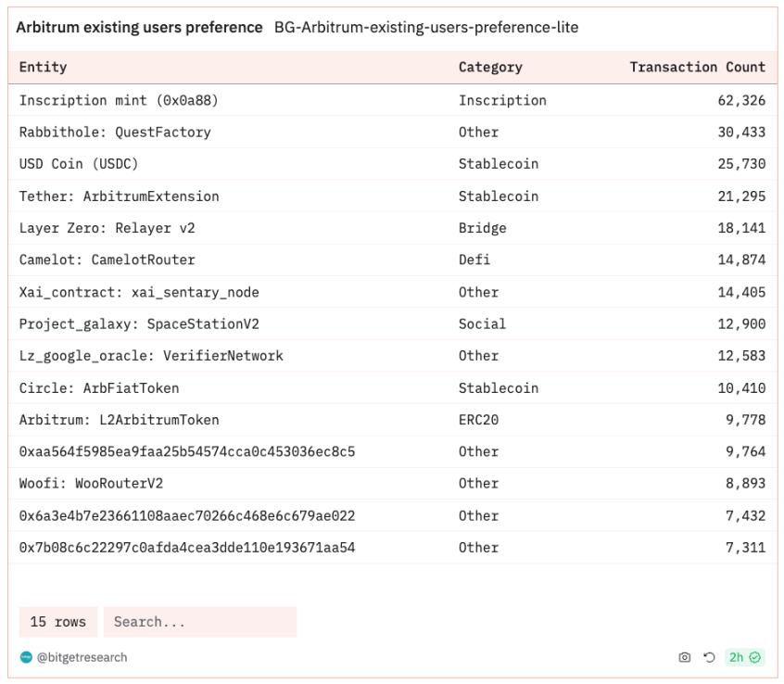Select the Rabbithole: QuestFactory entity cell

(x=115, y=132)
